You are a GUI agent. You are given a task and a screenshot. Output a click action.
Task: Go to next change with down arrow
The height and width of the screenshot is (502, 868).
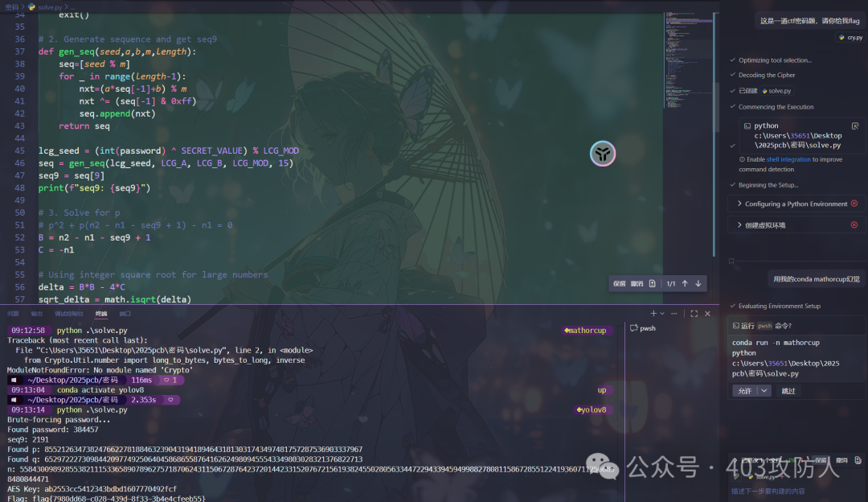tap(698, 284)
